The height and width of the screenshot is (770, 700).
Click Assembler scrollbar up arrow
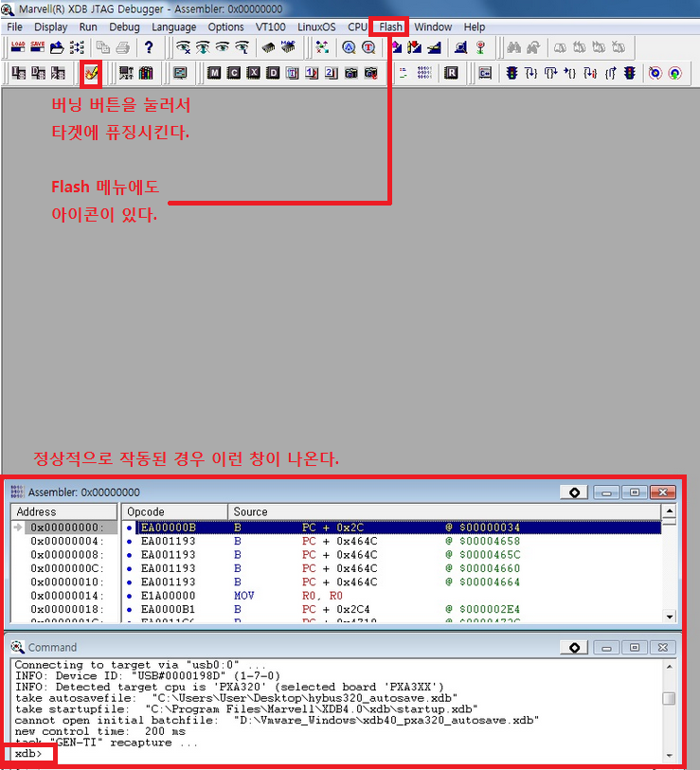click(x=669, y=510)
